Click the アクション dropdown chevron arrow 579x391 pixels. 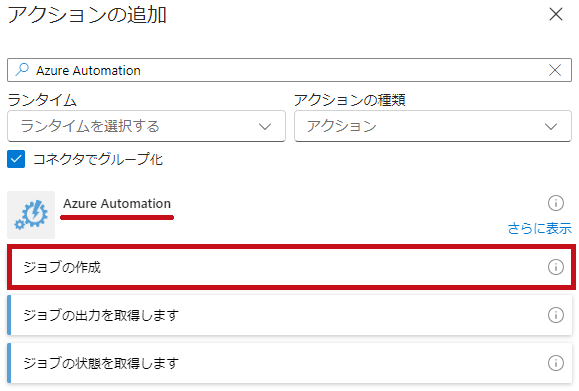click(551, 127)
